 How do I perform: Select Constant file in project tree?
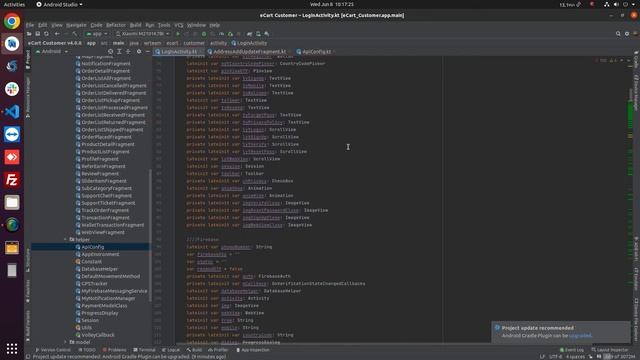coord(91,262)
